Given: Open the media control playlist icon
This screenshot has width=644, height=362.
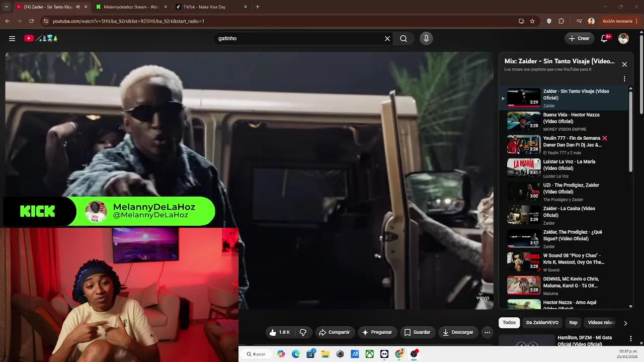Looking at the screenshot, I should tap(579, 21).
